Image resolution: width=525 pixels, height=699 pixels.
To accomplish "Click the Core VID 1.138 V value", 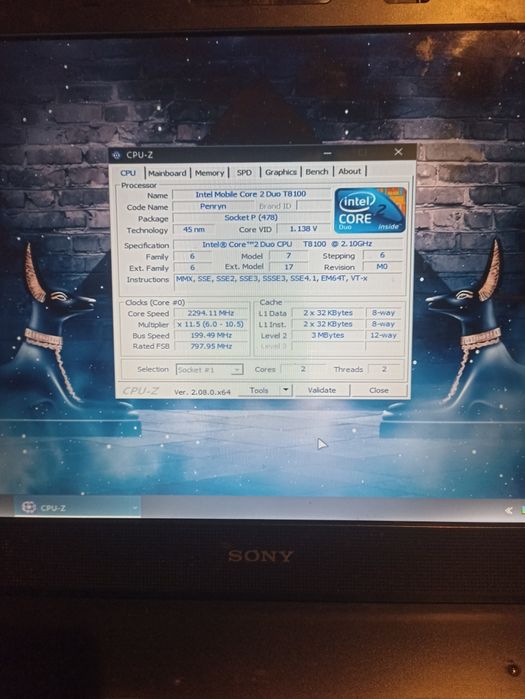I will pos(304,229).
